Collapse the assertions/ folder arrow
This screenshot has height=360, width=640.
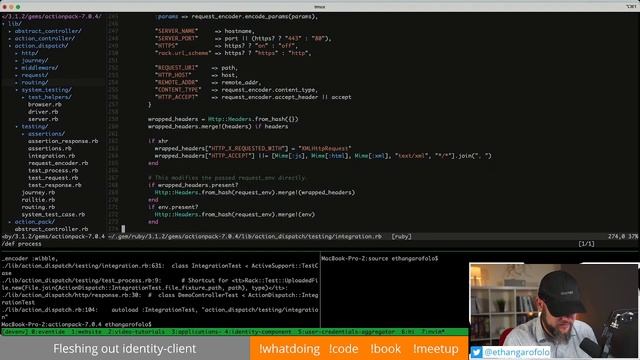[x=23, y=134]
